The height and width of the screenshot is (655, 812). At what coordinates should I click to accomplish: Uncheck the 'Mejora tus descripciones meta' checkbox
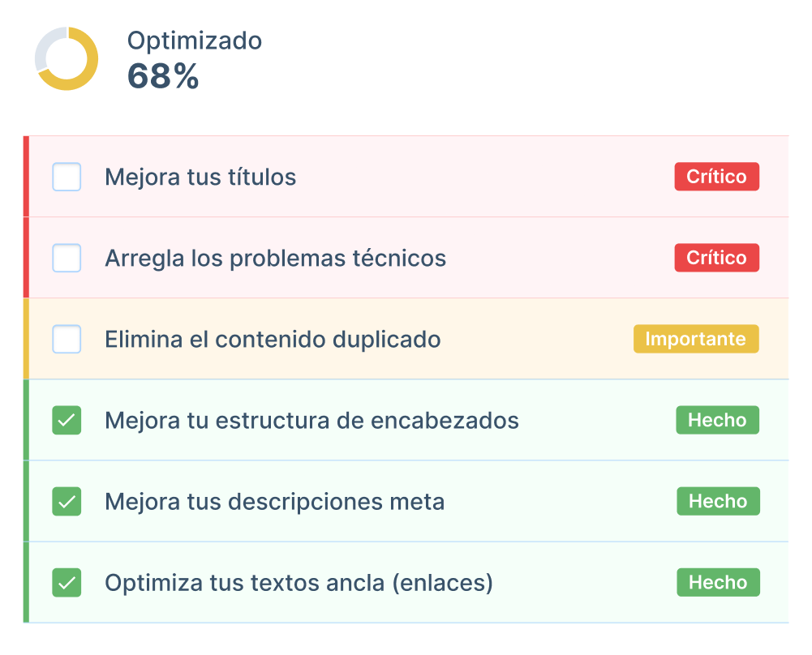(67, 501)
